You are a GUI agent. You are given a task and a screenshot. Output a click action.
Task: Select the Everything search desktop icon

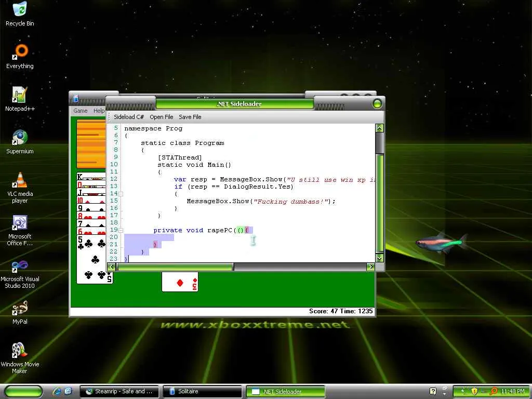20,56
